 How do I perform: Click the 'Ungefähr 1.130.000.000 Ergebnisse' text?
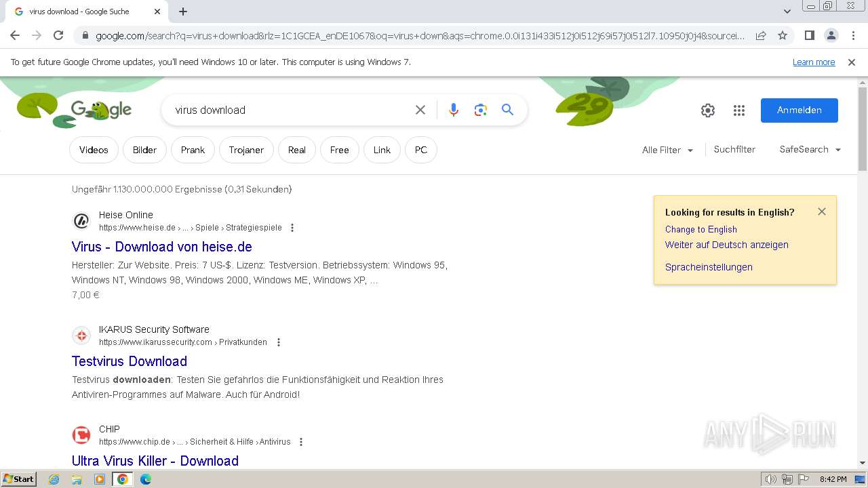(x=182, y=189)
